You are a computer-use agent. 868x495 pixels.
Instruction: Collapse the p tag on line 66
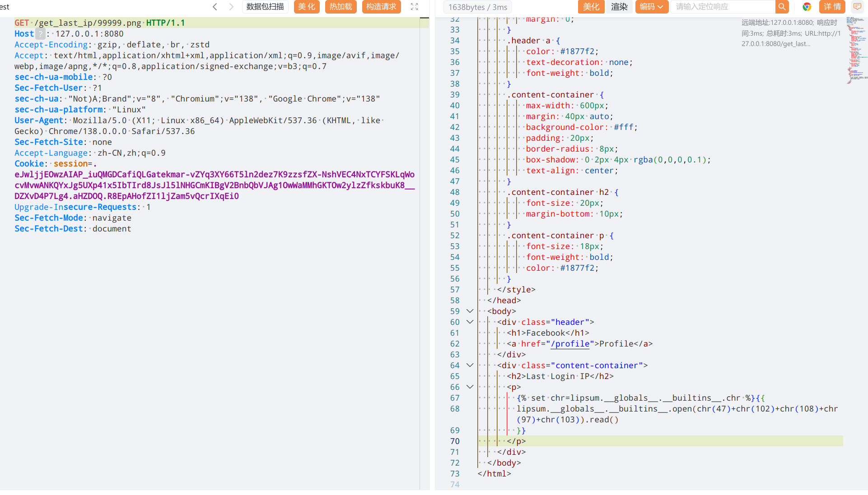click(470, 387)
